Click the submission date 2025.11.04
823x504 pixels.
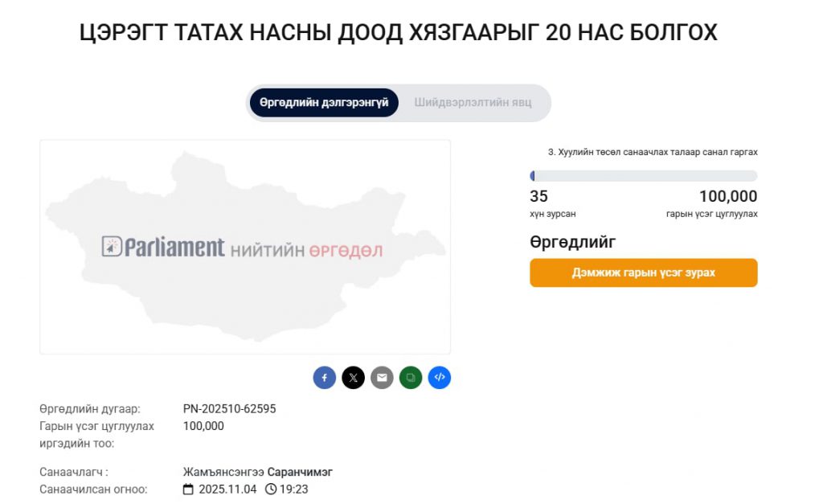(x=227, y=490)
